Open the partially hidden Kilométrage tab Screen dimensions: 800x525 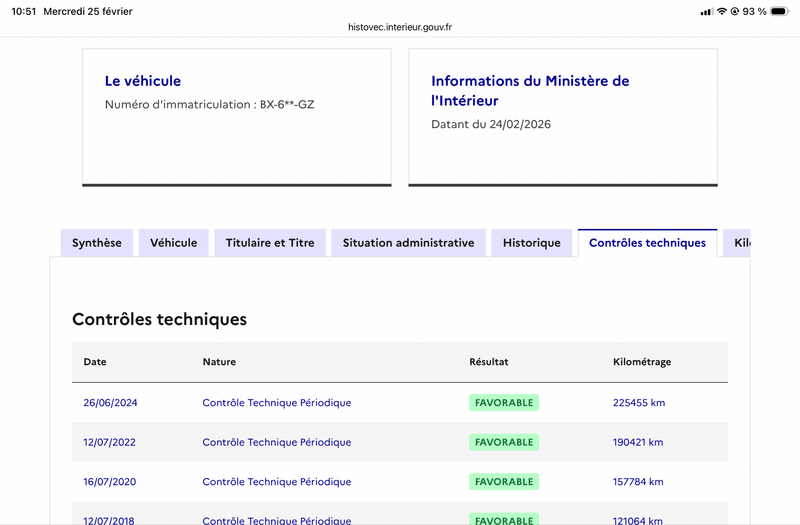tap(738, 243)
